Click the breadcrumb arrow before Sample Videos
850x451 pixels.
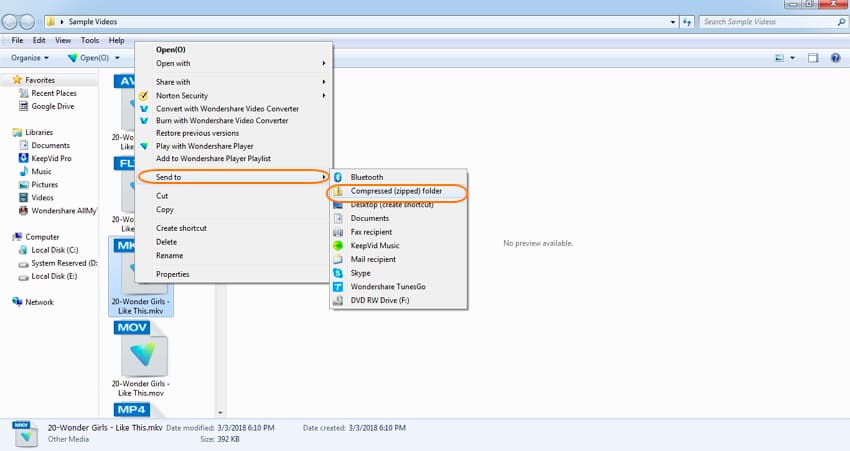point(62,22)
